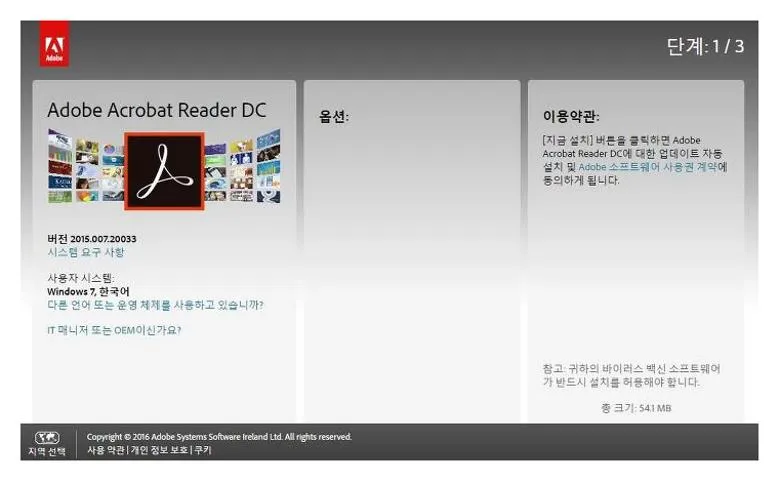The height and width of the screenshot is (481, 779).
Task: Click the 버전 2015.007.20033 text
Action: pyautogui.click(x=92, y=239)
